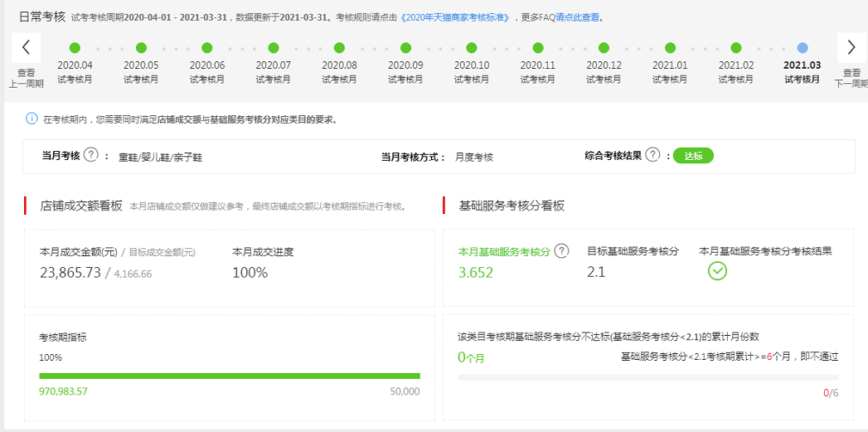This screenshot has width=868, height=432.
Task: Click the 3.652 service score value
Action: (x=476, y=272)
